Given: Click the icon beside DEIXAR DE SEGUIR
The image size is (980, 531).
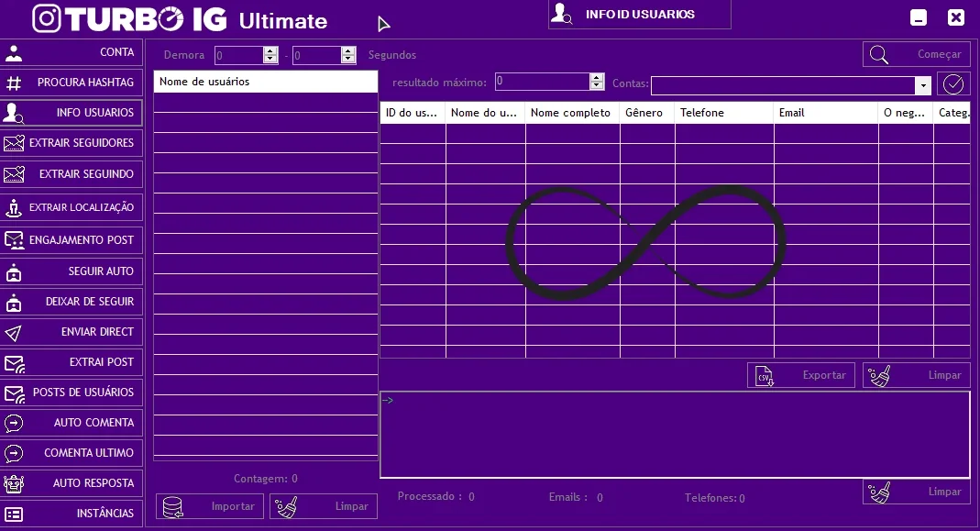Looking at the screenshot, I should (14, 302).
